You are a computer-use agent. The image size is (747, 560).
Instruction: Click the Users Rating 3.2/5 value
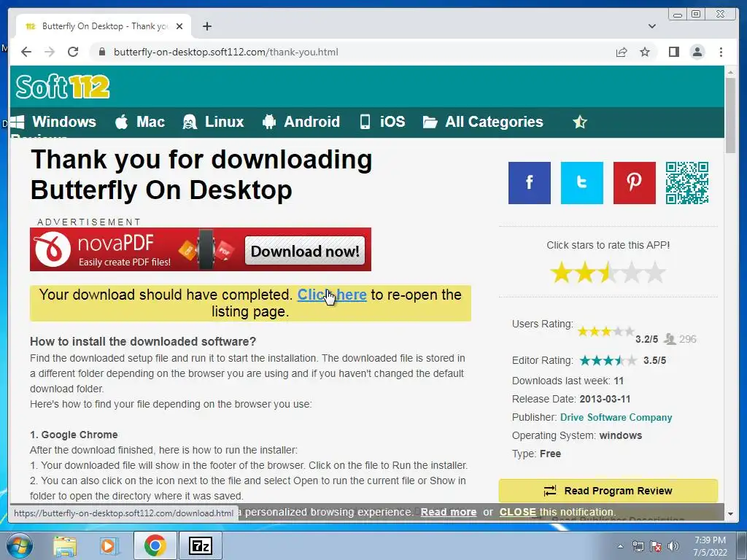click(x=646, y=339)
